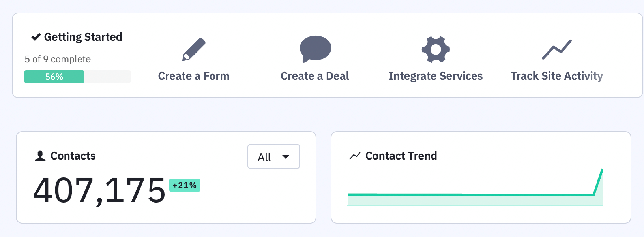The image size is (644, 237).
Task: Click the line chart Track Site Activity icon
Action: click(x=557, y=49)
